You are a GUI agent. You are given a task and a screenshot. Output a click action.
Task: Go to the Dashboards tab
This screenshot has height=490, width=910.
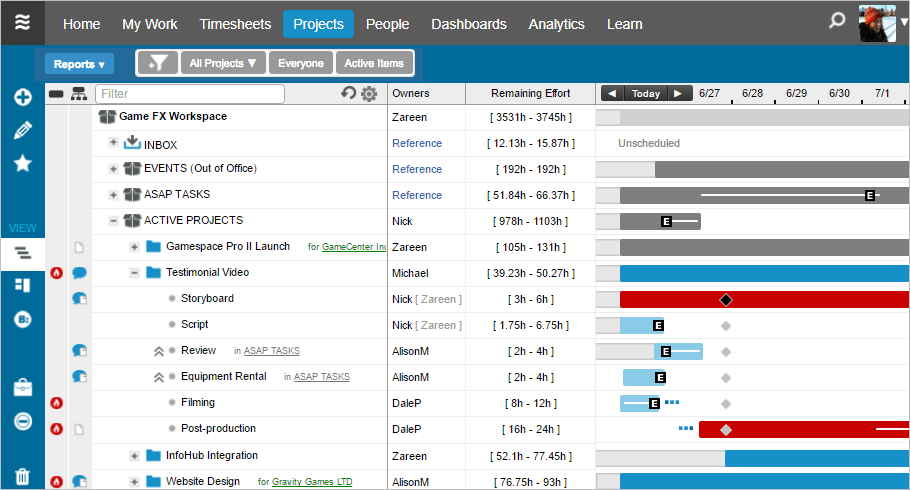click(x=469, y=24)
